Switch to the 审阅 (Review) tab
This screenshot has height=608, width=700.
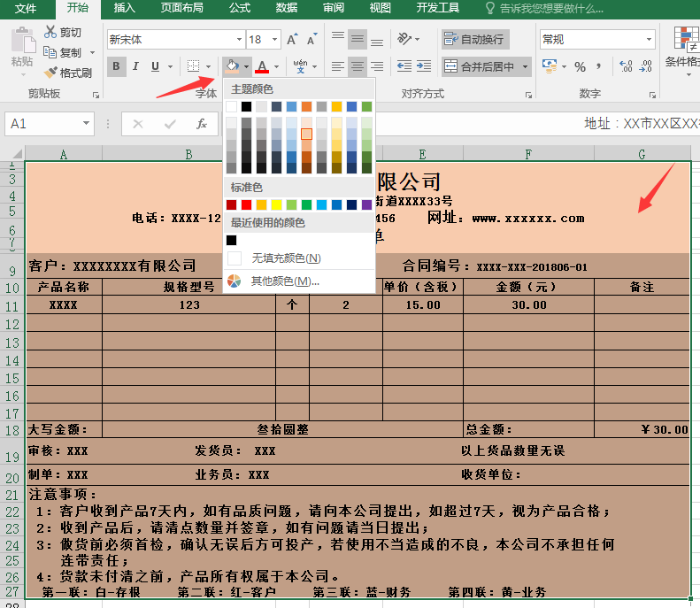(334, 8)
